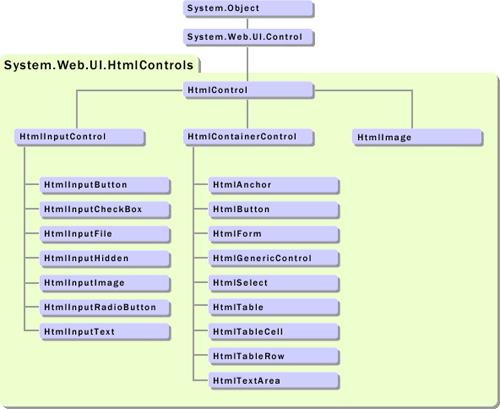Viewport: 500px width, 409px height.
Task: Select the HtmlTableCell node
Action: point(274,332)
